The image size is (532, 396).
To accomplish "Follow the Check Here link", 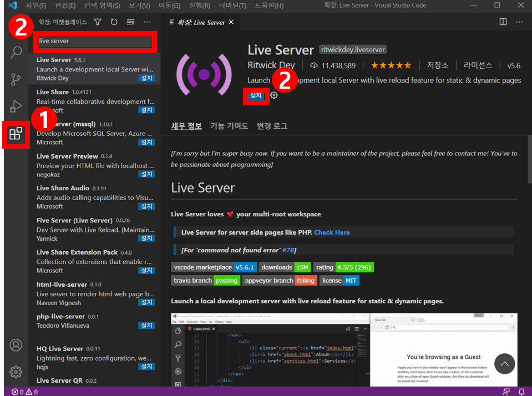I will coord(332,232).
